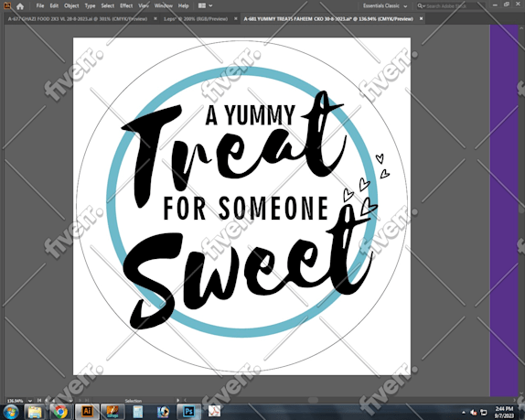Open the artboard number dropdown
The image size is (525, 420).
click(70, 400)
